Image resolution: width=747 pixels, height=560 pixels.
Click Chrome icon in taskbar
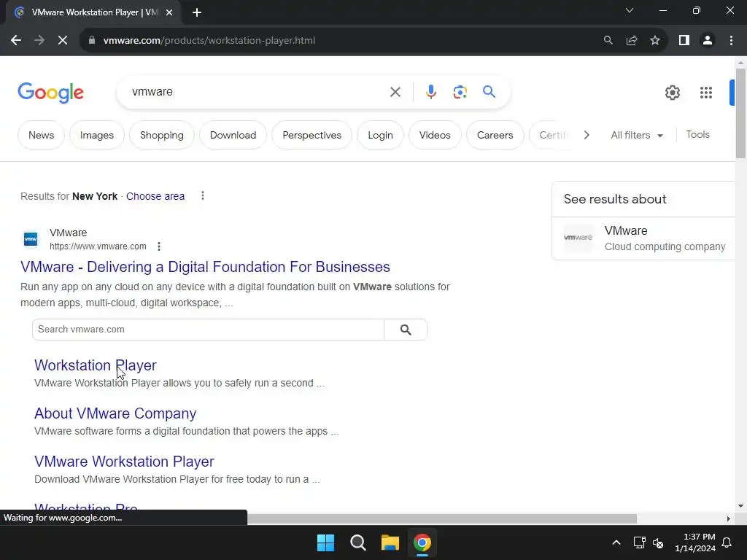[422, 542]
